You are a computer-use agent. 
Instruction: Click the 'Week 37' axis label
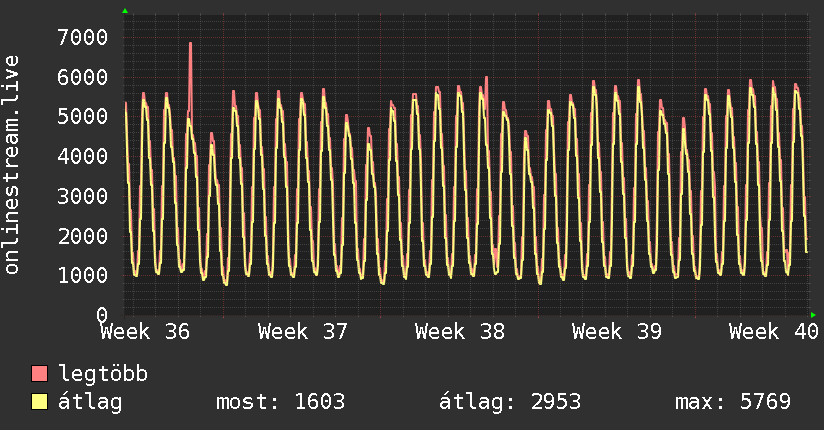(x=303, y=332)
